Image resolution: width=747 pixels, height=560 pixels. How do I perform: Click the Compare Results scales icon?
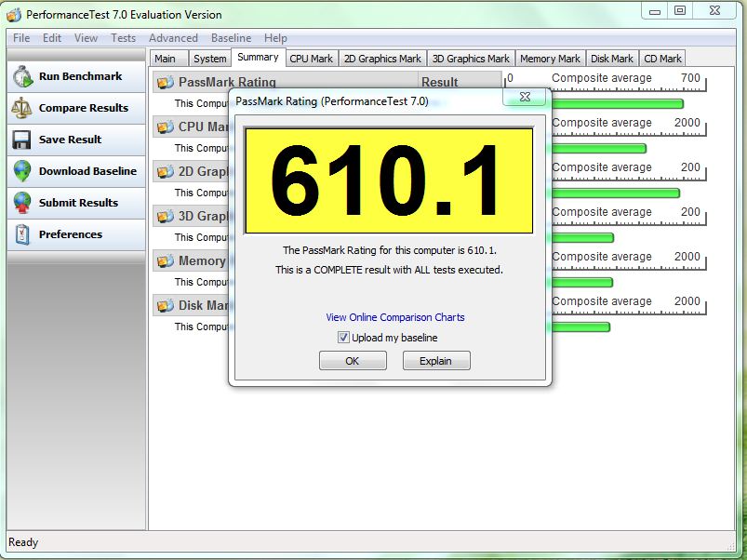[x=21, y=108]
